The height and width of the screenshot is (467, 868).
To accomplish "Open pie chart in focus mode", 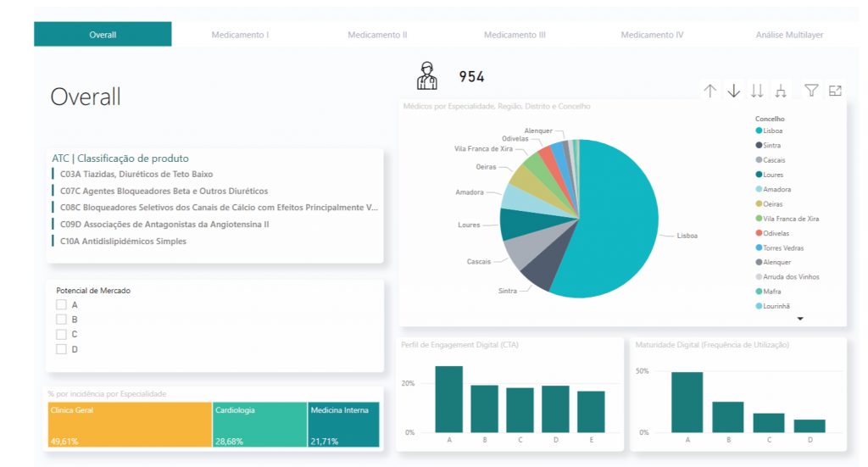I will (835, 91).
